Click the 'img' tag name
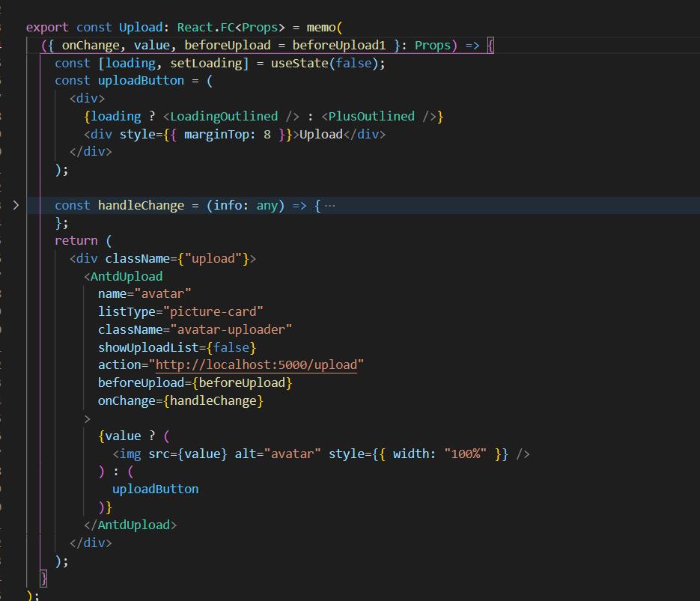Screen dimensions: 700x601 point(130,454)
